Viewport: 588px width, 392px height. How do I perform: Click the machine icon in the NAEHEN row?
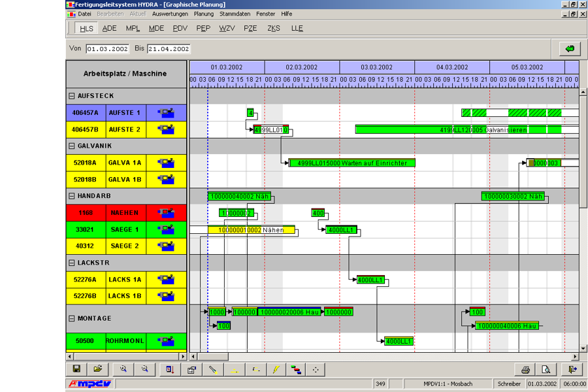point(167,212)
